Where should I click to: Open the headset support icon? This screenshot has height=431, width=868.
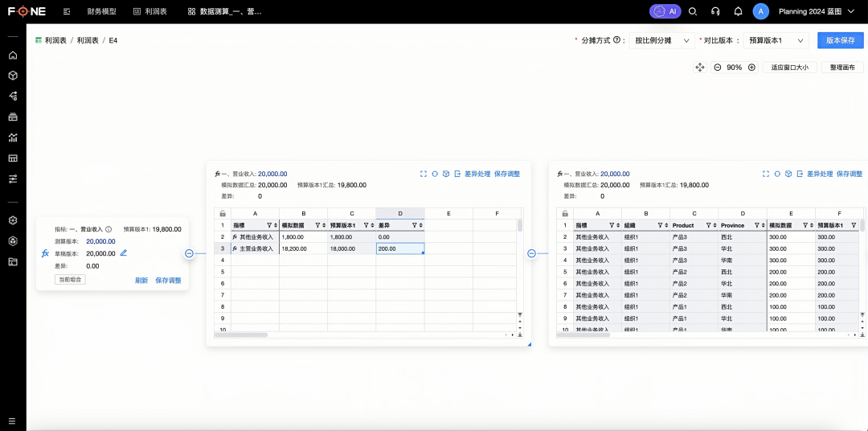[x=715, y=11]
